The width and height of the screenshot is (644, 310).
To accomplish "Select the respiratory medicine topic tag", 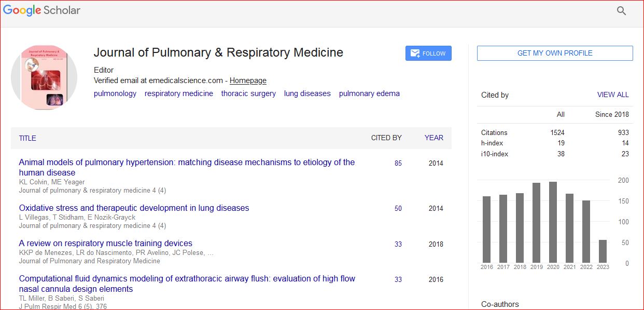I will coord(178,93).
